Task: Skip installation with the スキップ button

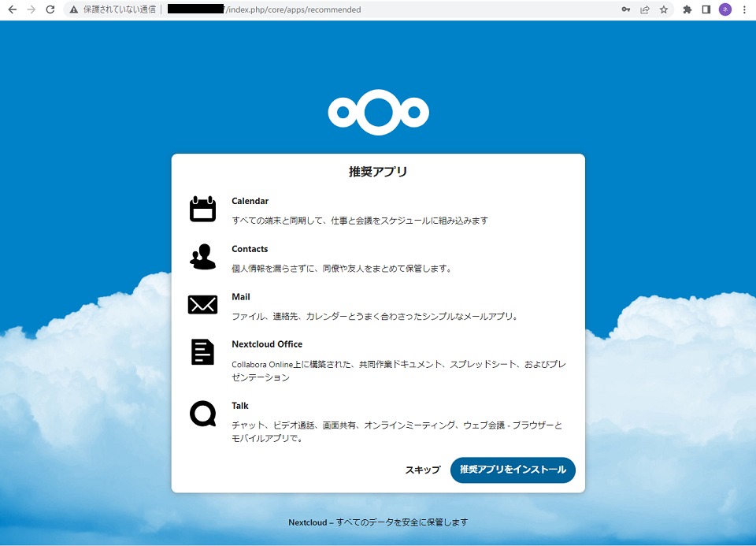Action: (x=423, y=470)
